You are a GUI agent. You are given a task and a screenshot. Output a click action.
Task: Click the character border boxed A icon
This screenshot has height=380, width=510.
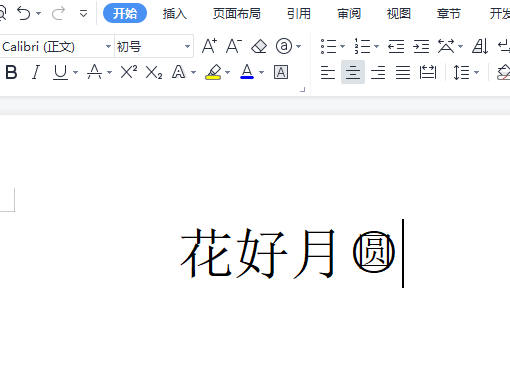[x=281, y=72]
